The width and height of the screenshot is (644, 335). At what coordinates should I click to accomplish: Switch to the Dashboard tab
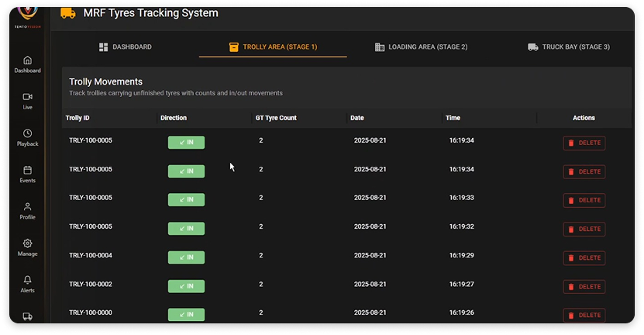click(125, 47)
